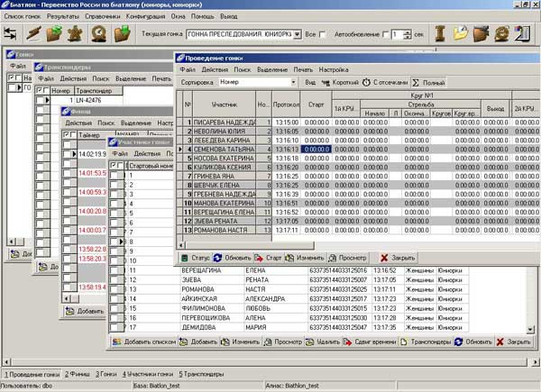
Task: Select the С отсечками view icon
Action: tap(366, 82)
